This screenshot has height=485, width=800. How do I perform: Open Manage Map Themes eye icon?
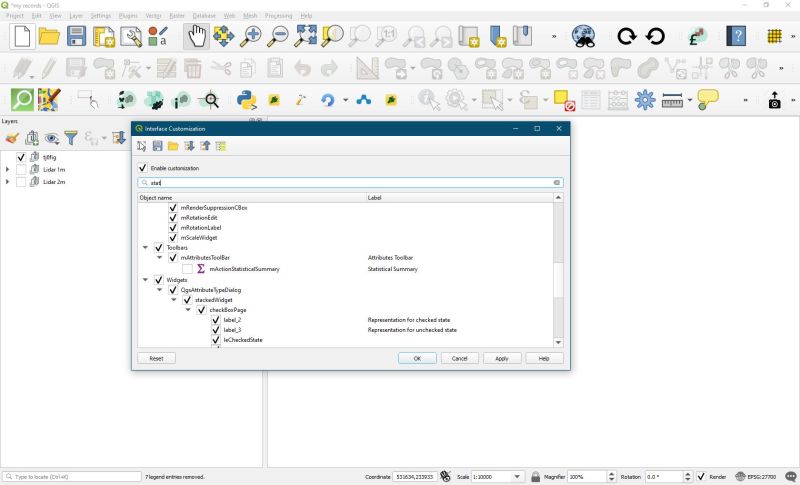tap(51, 138)
